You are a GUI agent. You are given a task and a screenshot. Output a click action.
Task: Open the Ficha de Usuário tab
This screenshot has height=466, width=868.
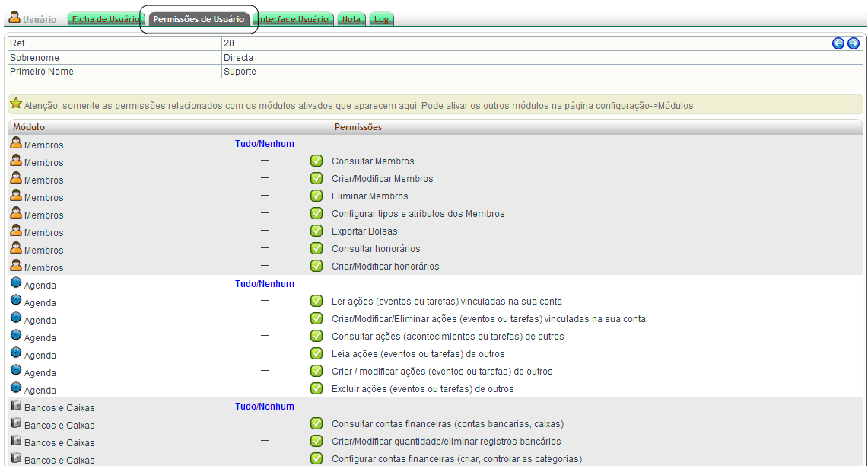105,19
